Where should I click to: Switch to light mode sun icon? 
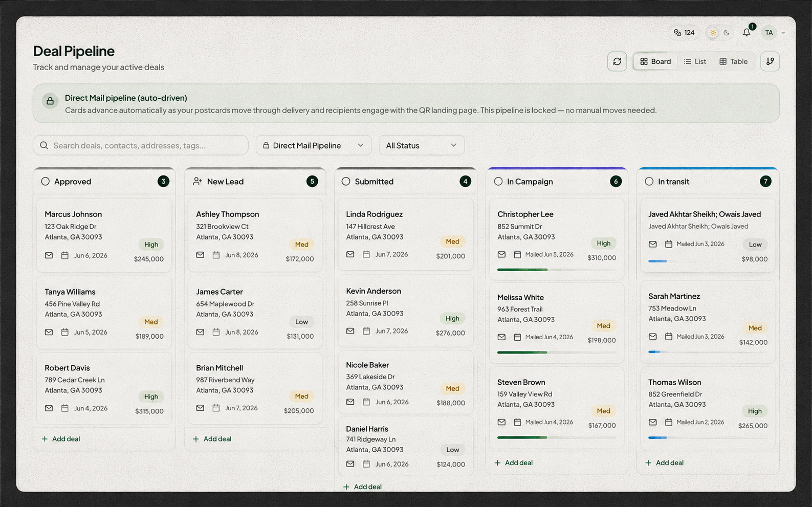click(x=713, y=33)
